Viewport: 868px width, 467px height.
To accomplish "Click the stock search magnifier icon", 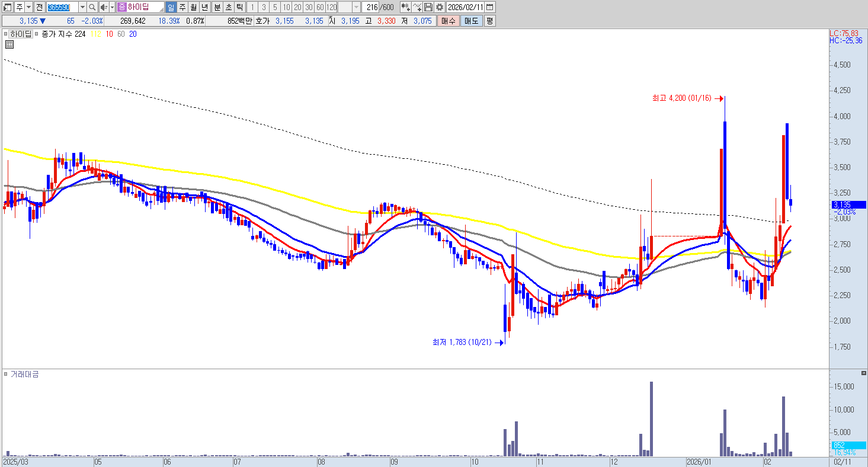I will (x=92, y=7).
